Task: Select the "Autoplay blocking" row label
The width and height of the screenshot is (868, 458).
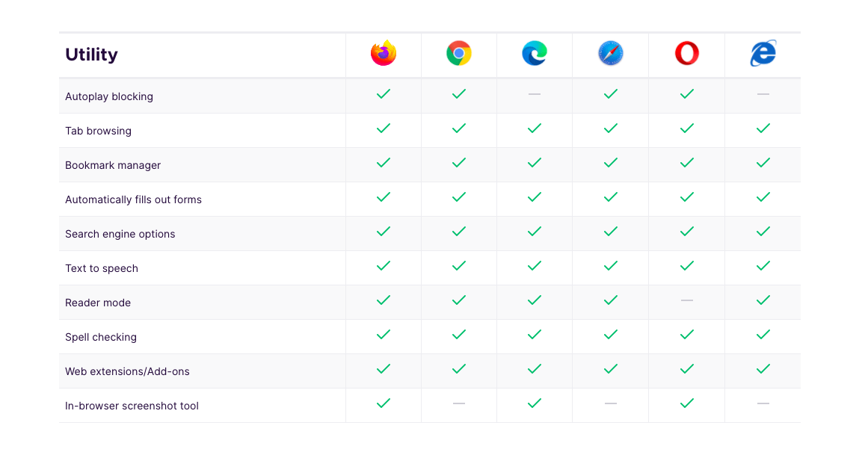Action: 109,96
